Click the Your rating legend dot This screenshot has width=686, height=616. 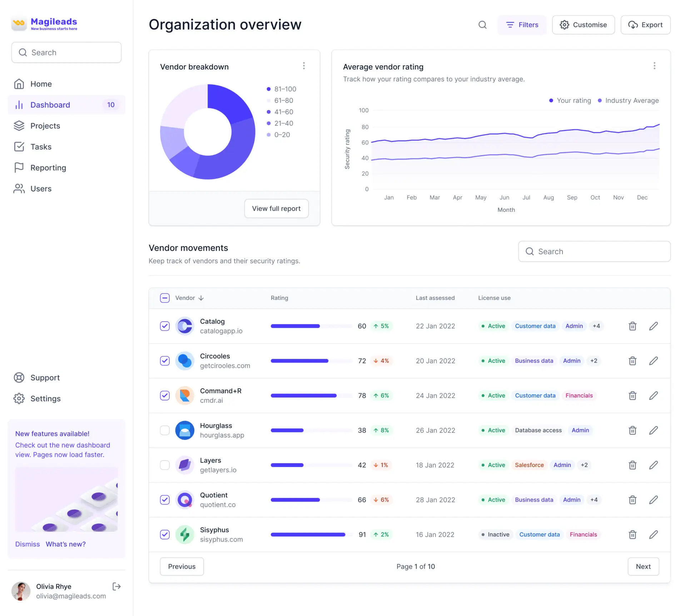[x=551, y=100]
